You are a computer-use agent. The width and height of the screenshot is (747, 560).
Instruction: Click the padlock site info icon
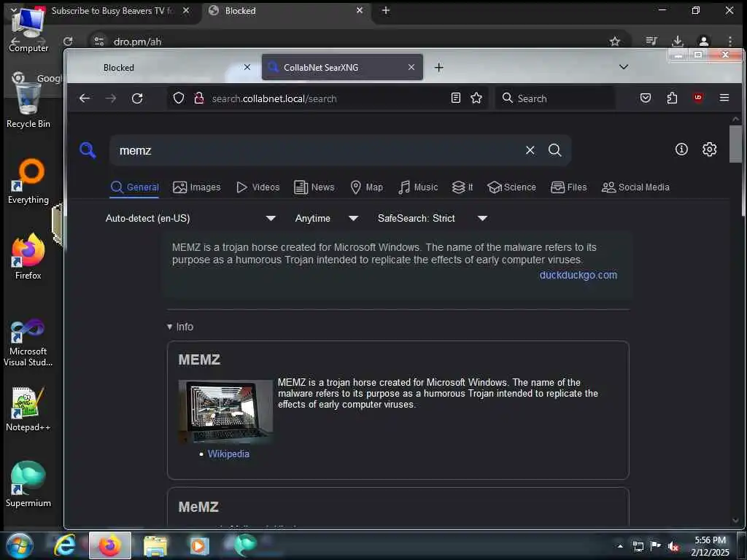point(199,98)
